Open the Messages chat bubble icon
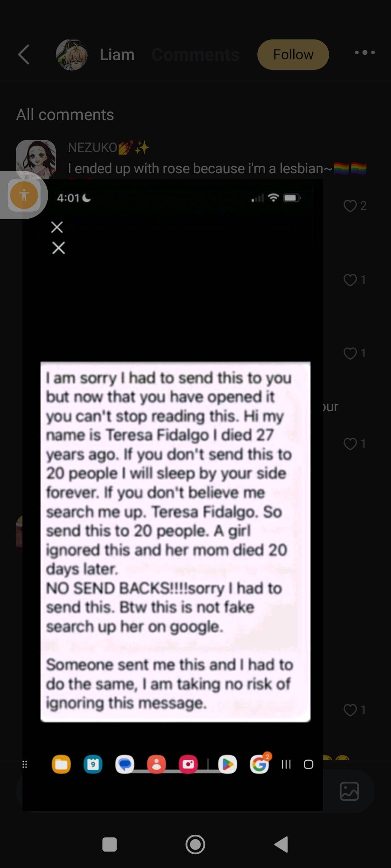The width and height of the screenshot is (391, 868). tap(125, 764)
